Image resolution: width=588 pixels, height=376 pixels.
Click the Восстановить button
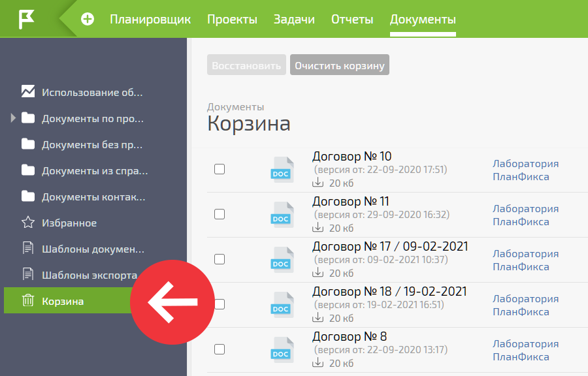point(246,65)
